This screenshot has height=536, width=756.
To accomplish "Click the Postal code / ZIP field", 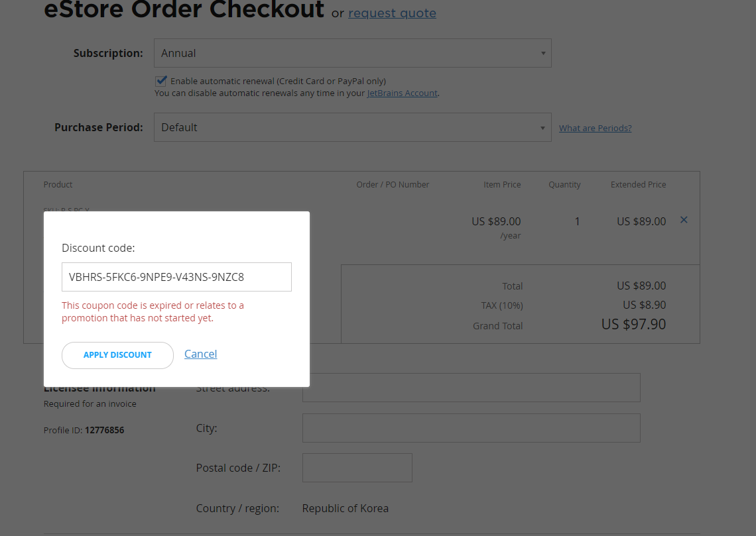I will tap(357, 468).
